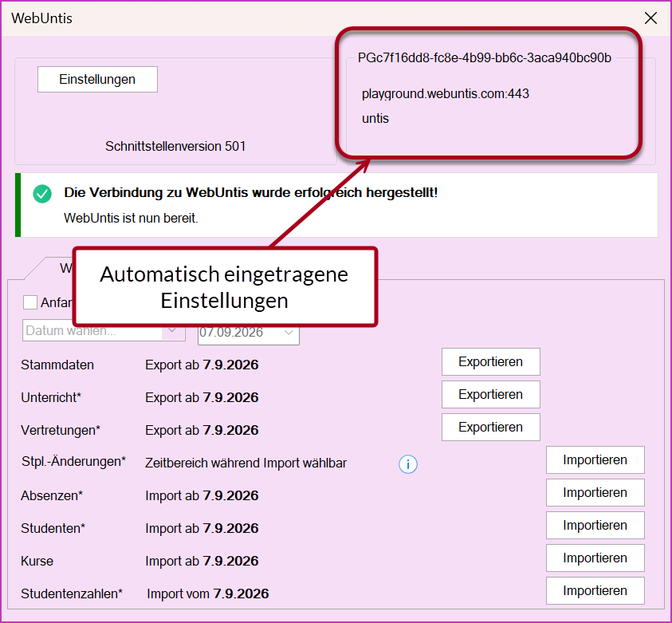This screenshot has height=623, width=672.
Task: Import Kurse data
Action: coord(595,558)
